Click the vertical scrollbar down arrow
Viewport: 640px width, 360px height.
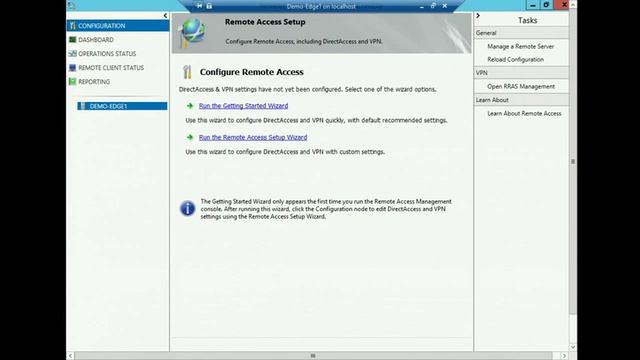(573, 347)
